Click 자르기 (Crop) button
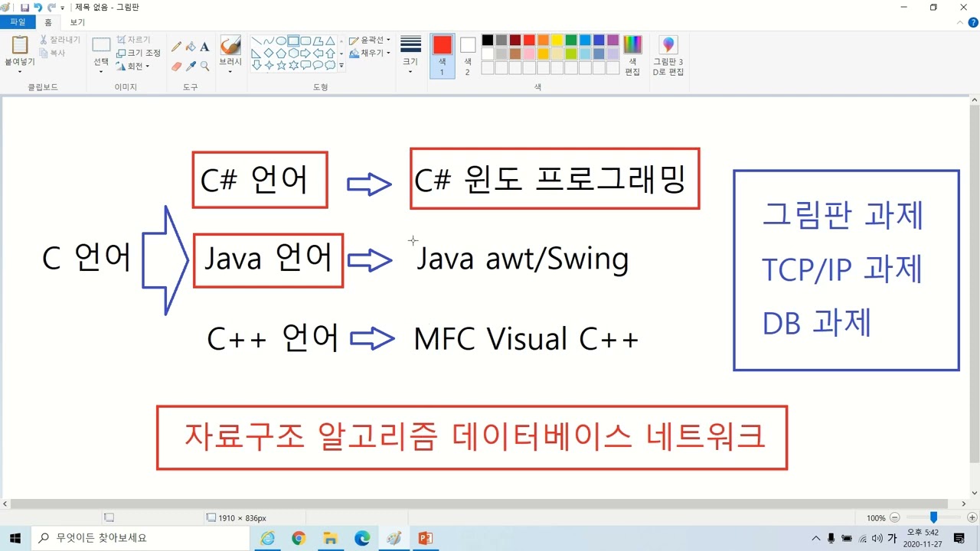The height and width of the screenshot is (551, 980). pyautogui.click(x=133, y=40)
